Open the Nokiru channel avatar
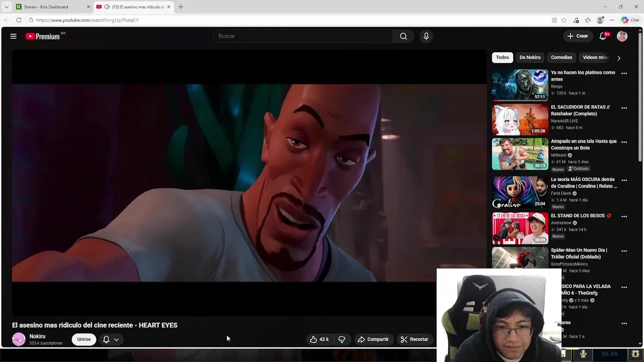 19,339
